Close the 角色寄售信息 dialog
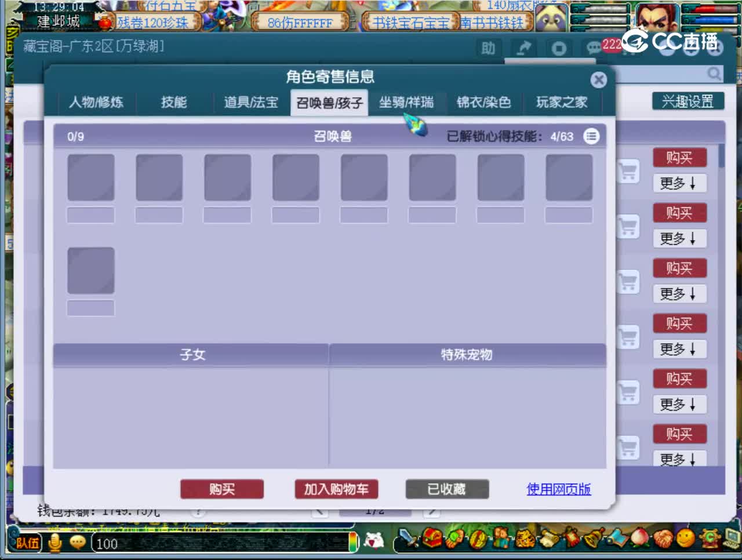The width and height of the screenshot is (742, 560). pyautogui.click(x=599, y=79)
